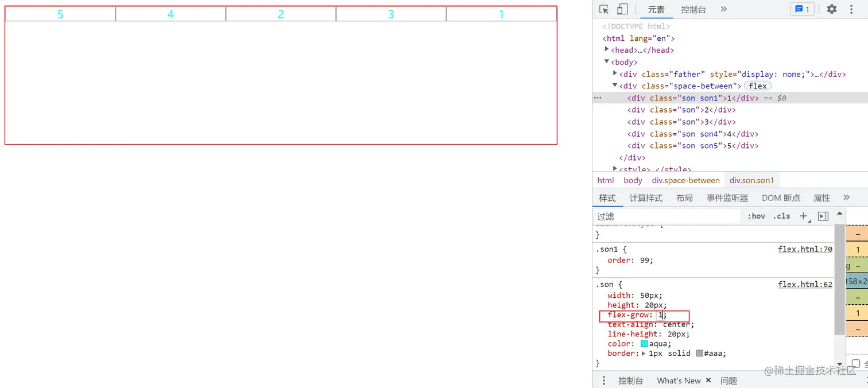Open the aqua color swatch
Viewport: 868px width, 388px height.
pos(644,344)
